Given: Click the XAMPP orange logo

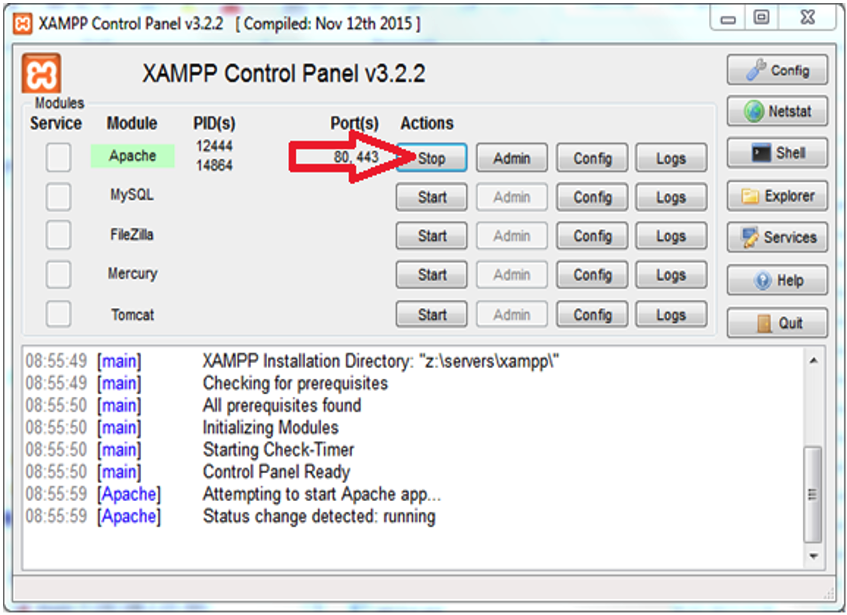Looking at the screenshot, I should pyautogui.click(x=41, y=73).
